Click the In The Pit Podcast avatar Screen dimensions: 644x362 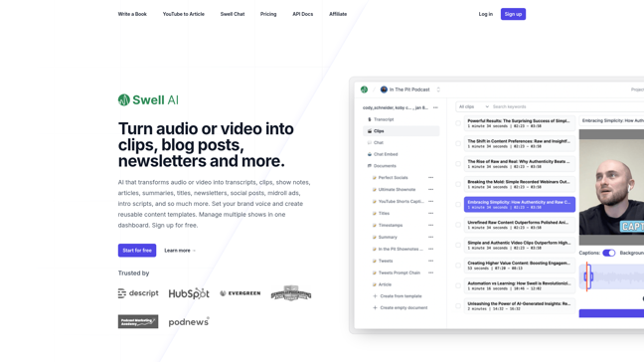[384, 90]
